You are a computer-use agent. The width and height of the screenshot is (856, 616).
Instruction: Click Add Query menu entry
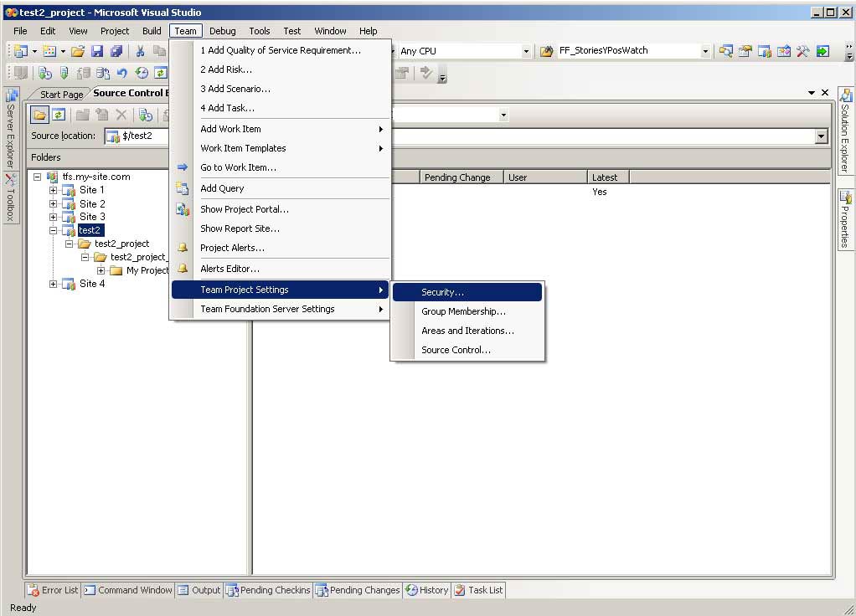(x=280, y=189)
